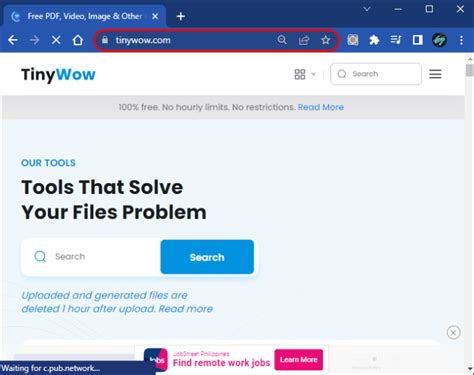Viewport: 474px width, 375px height.
Task: Open the Chrome three-dot menu
Action: (x=461, y=40)
